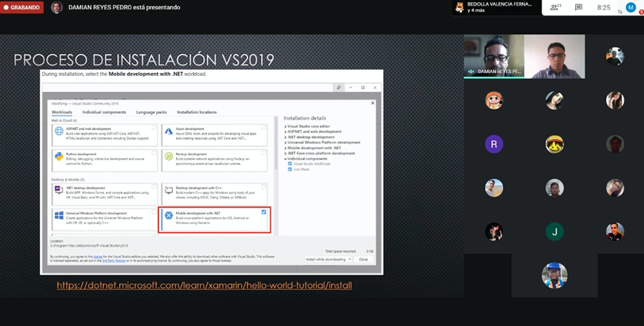This screenshot has height=326, width=644.
Task: Click the GRABANDO recording indicator
Action: [x=22, y=8]
